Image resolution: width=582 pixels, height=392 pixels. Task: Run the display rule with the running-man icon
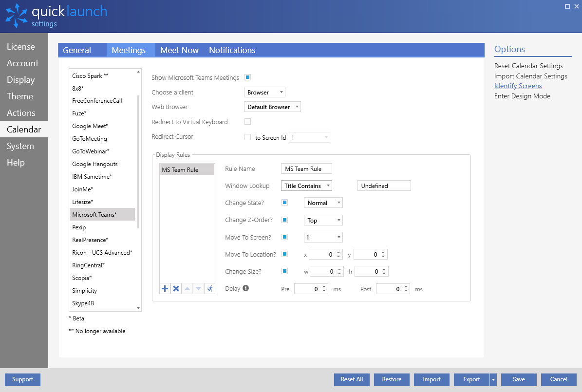point(210,288)
